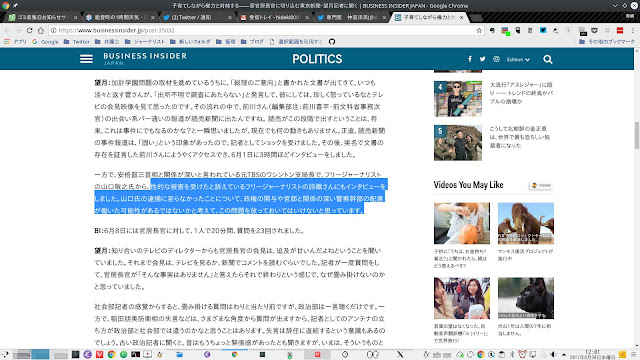Click the address bar URL field

[265, 30]
